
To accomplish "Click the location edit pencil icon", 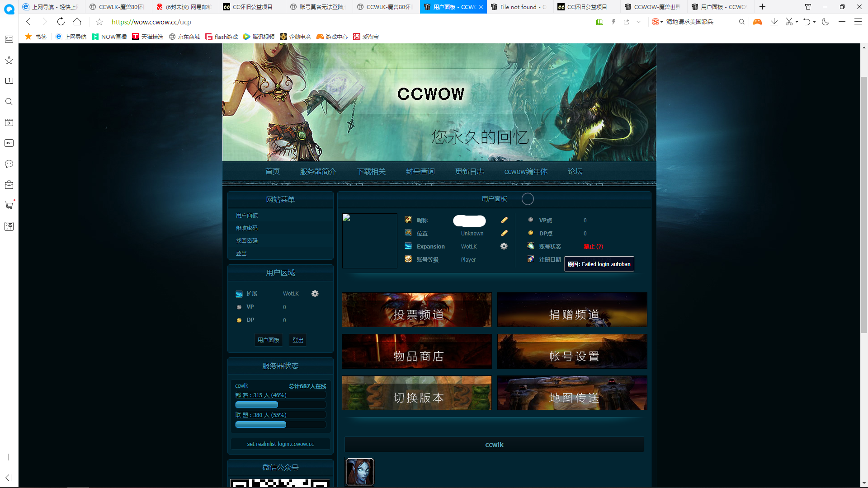I will (504, 233).
